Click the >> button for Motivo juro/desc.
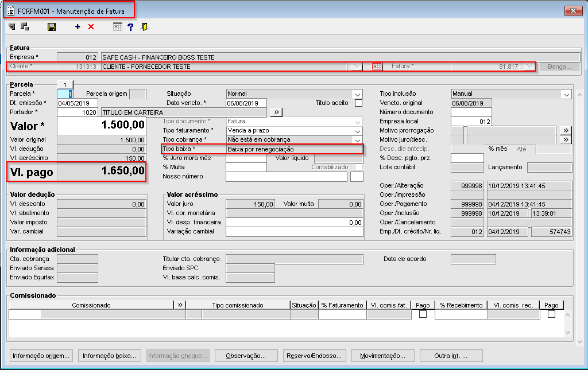Image resolution: width=588 pixels, height=370 pixels. [566, 140]
